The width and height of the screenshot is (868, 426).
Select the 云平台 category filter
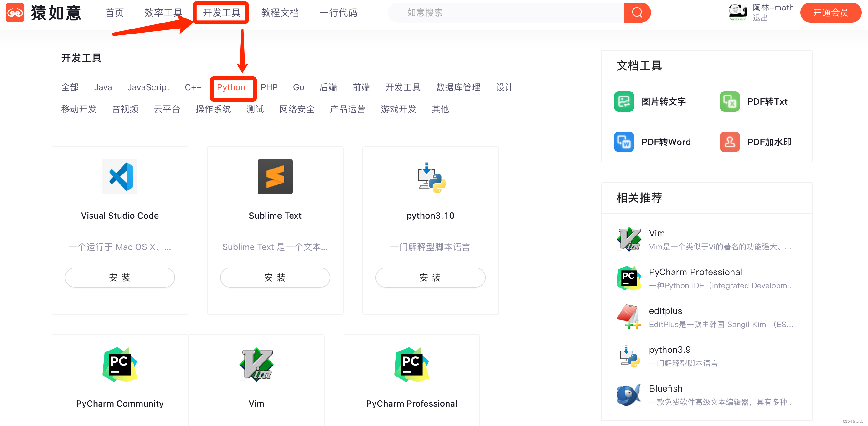tap(167, 109)
